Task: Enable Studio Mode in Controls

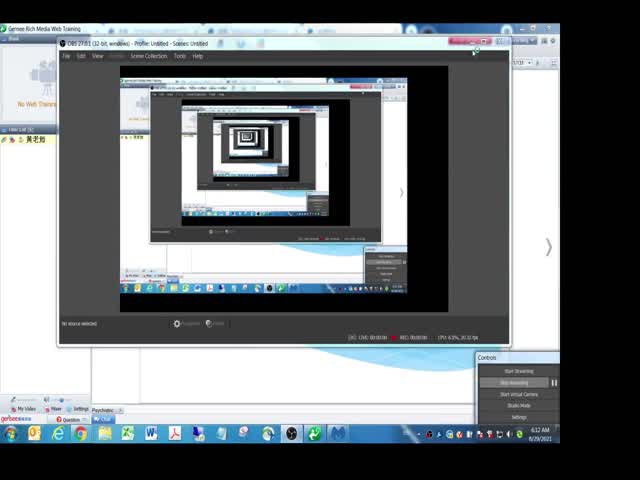Action: pyautogui.click(x=518, y=406)
